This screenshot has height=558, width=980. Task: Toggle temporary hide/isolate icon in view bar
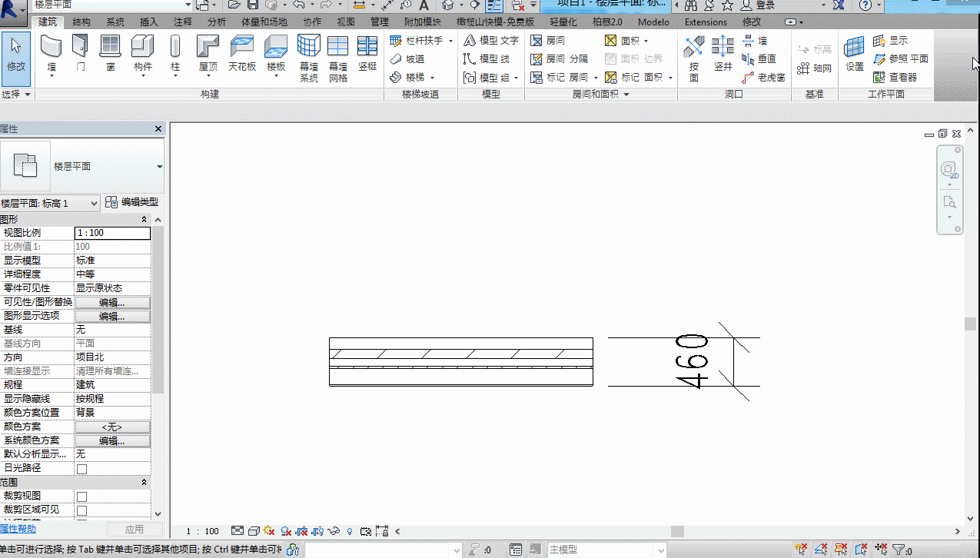tap(334, 531)
